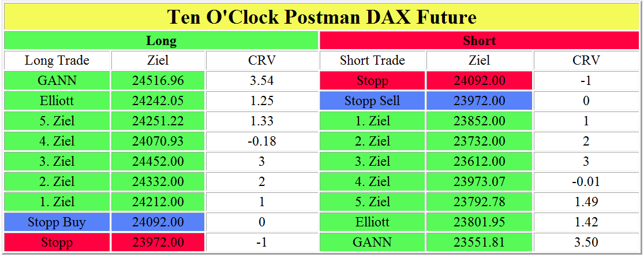Select the green Long header
Screen dimensions: 644x257
click(161, 40)
